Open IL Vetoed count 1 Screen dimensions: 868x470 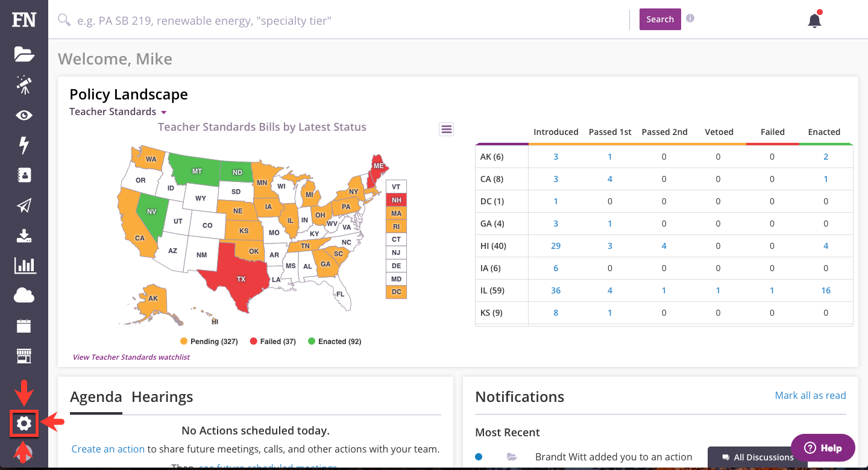(x=718, y=290)
